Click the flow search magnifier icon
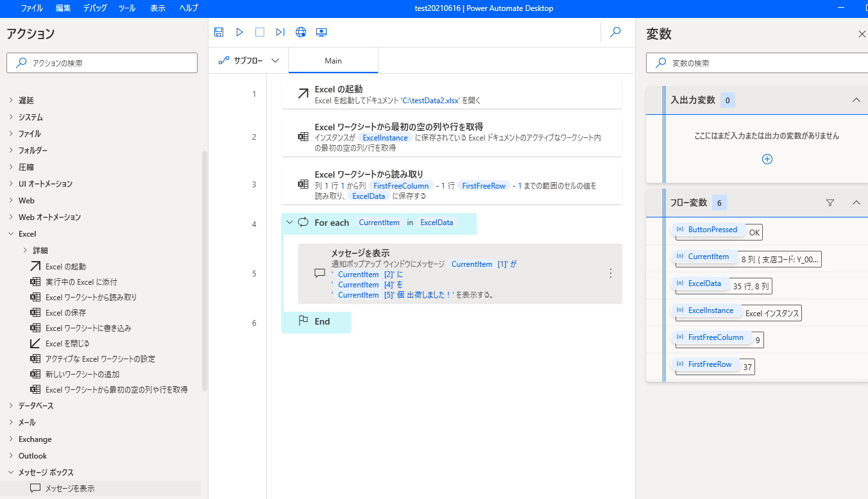868x499 pixels. 615,32
